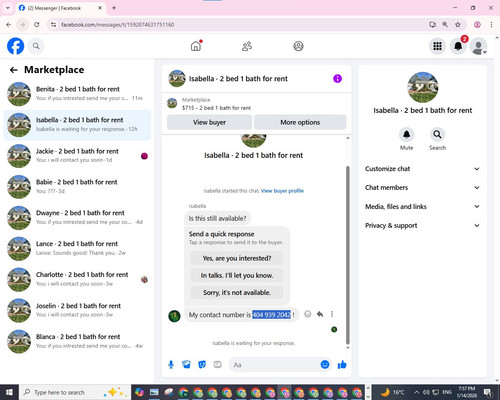The width and height of the screenshot is (500, 400).
Task: Reload the page in Chrome
Action: [x=37, y=25]
